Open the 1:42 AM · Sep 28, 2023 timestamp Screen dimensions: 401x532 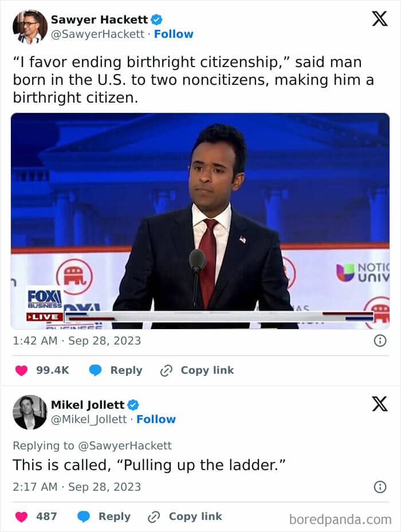coord(77,341)
